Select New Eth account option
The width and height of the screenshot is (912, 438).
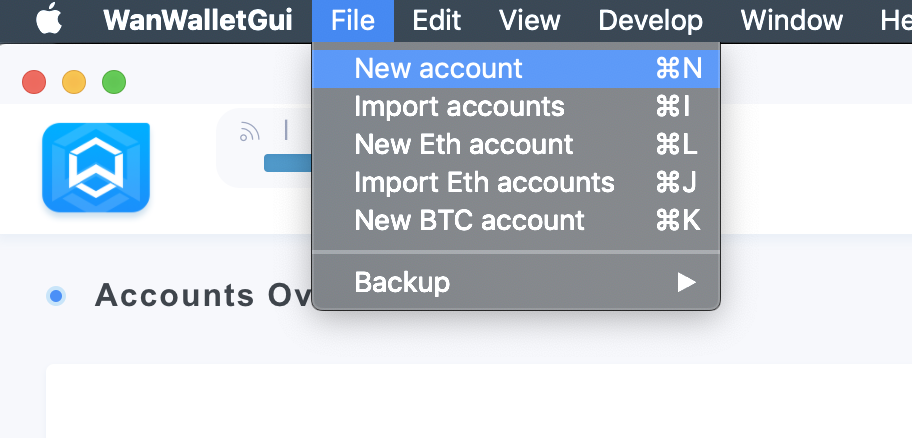pyautogui.click(x=516, y=144)
